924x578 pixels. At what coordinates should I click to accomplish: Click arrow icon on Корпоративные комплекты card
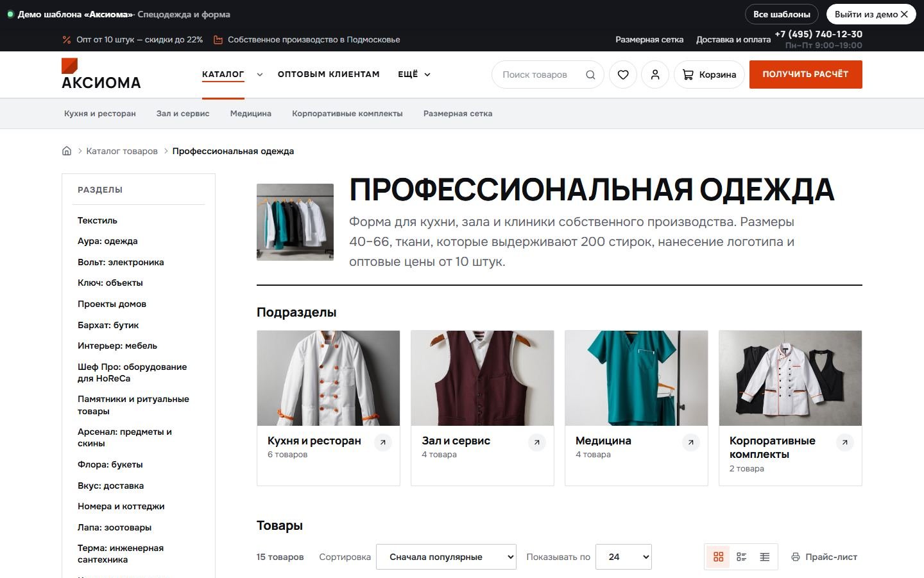point(845,442)
